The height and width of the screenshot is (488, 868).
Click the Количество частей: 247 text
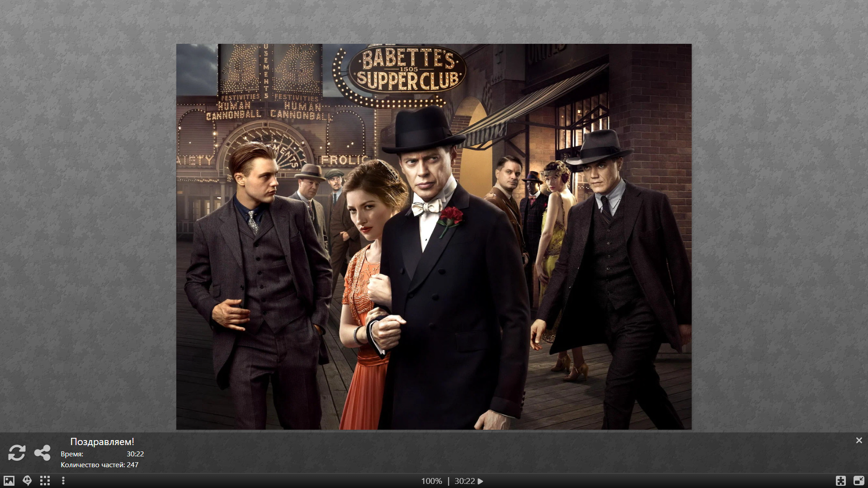(x=99, y=465)
